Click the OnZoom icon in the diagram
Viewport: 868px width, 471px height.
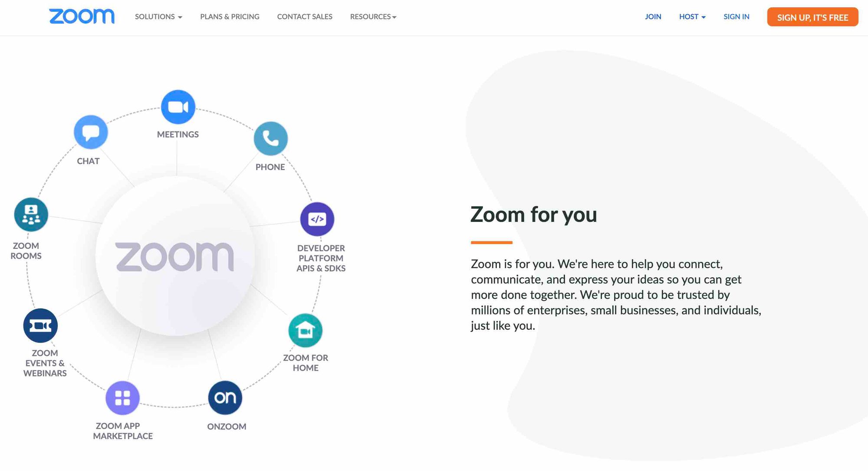pos(226,397)
